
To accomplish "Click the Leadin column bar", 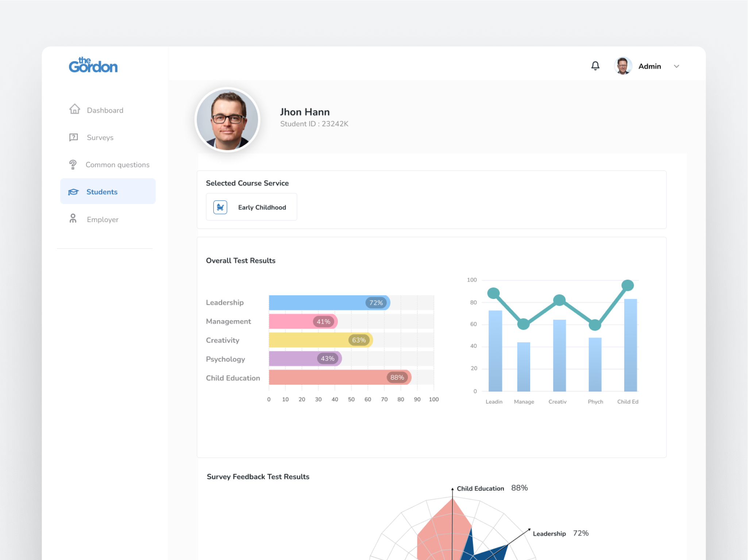I will tap(495, 351).
